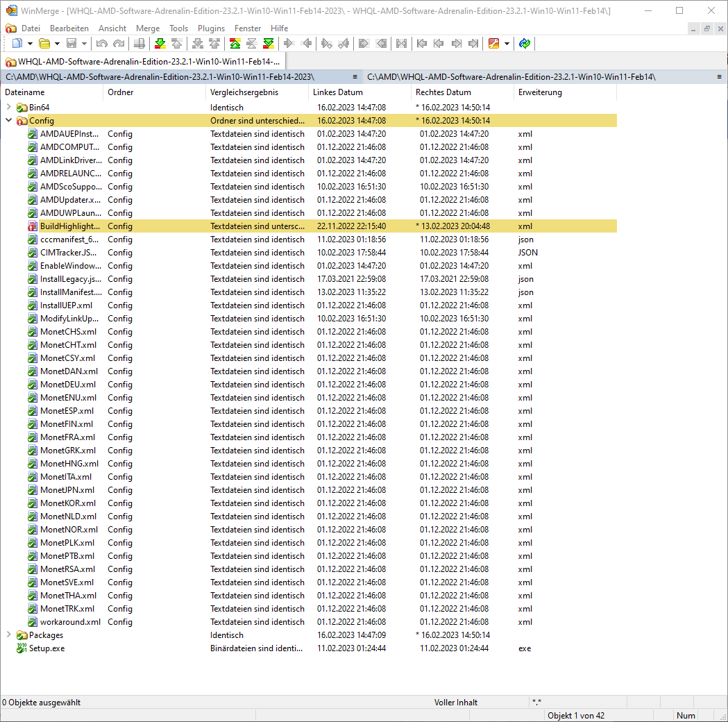
Task: Select the WHQL-AMD-Software-Adrenalin document tab
Action: coord(144,62)
